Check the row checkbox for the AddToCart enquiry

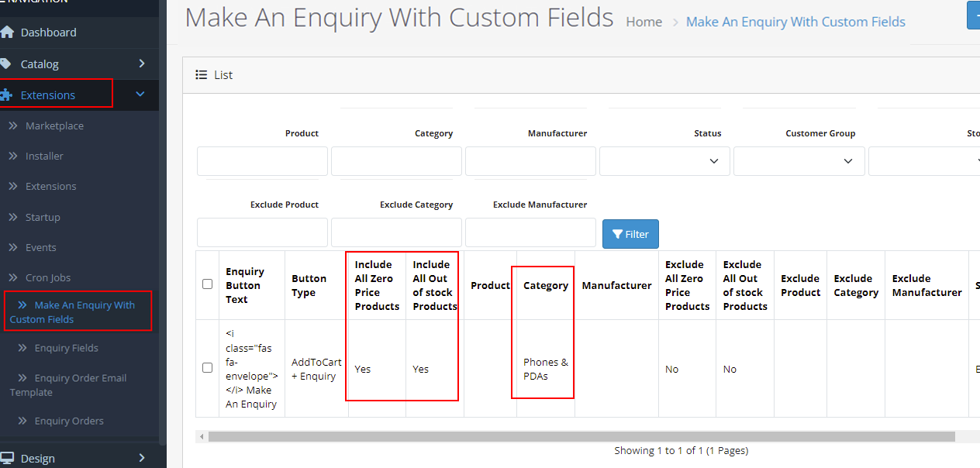tap(207, 367)
